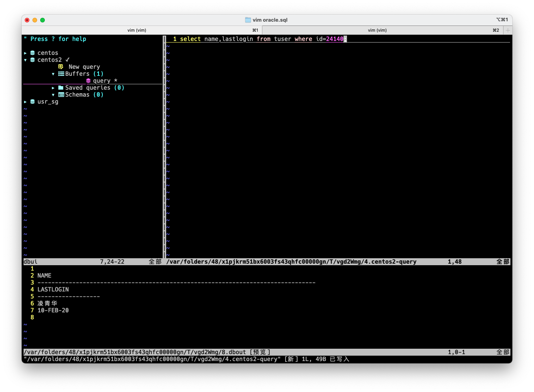
Task: Click the centos2 connected checkmark
Action: (67, 60)
